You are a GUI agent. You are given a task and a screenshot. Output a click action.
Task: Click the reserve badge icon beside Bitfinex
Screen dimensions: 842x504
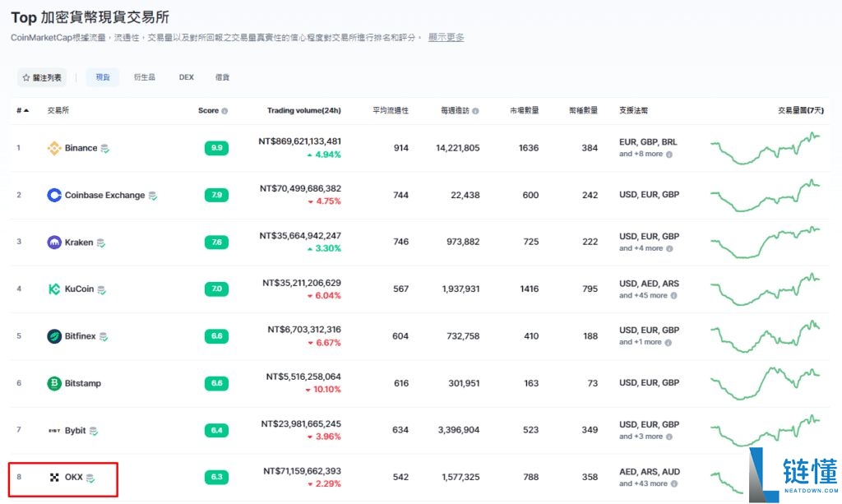point(104,337)
